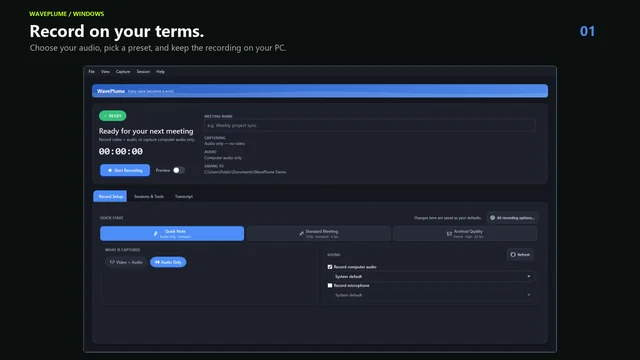640x360 pixels.
Task: Click 'Changes here are saved as your defaults' text
Action: click(447, 218)
